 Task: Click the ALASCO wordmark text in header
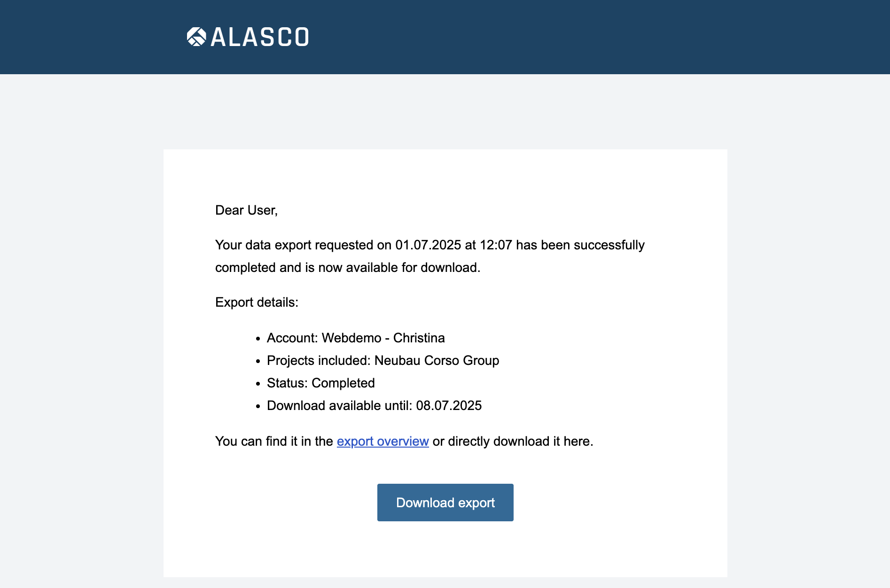pos(259,37)
